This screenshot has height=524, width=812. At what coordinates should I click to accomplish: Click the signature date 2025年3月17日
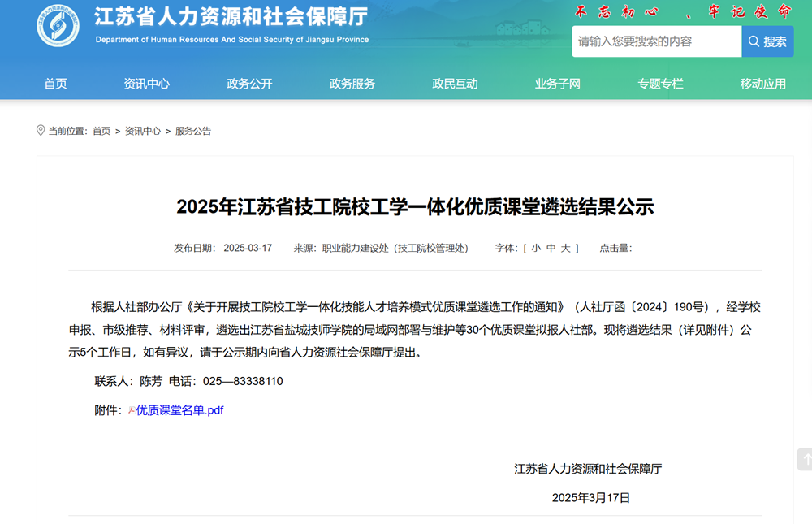click(x=591, y=498)
